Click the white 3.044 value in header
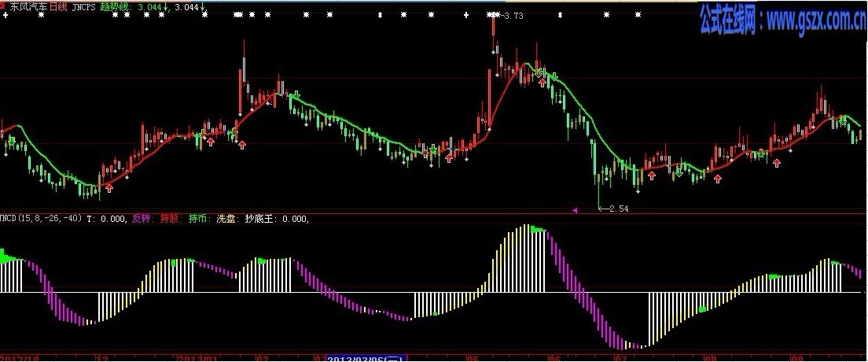868x362 pixels. coord(189,6)
